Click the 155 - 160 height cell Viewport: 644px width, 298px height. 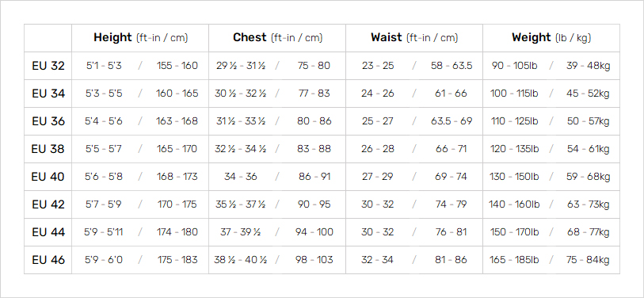177,66
